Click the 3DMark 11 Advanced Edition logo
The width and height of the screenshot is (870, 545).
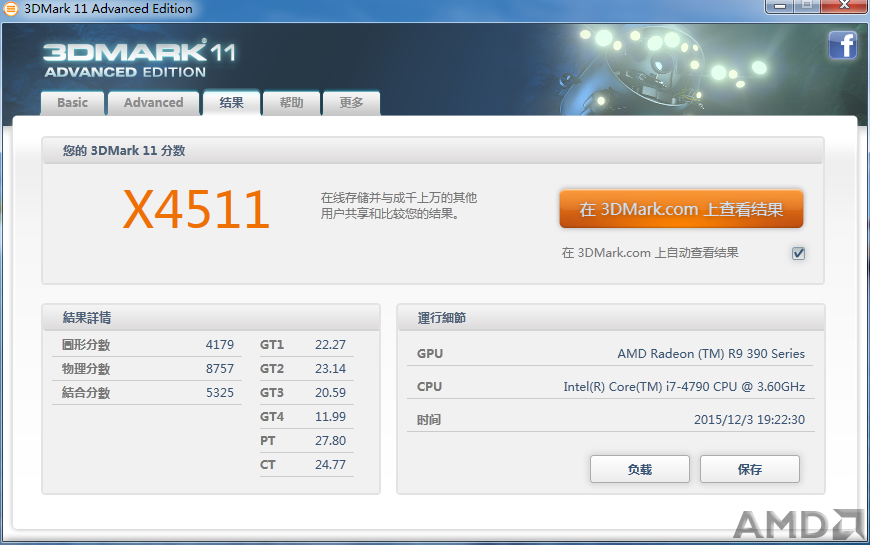pyautogui.click(x=140, y=59)
